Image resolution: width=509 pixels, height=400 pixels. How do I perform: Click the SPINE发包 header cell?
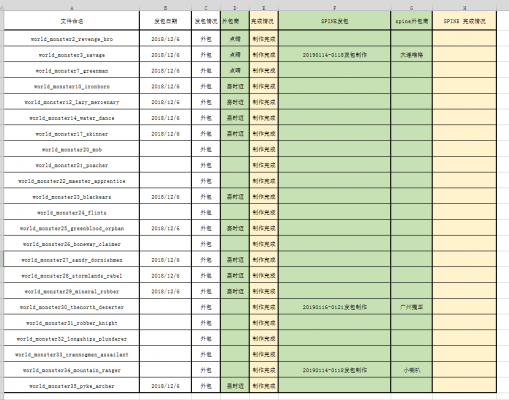click(x=335, y=21)
